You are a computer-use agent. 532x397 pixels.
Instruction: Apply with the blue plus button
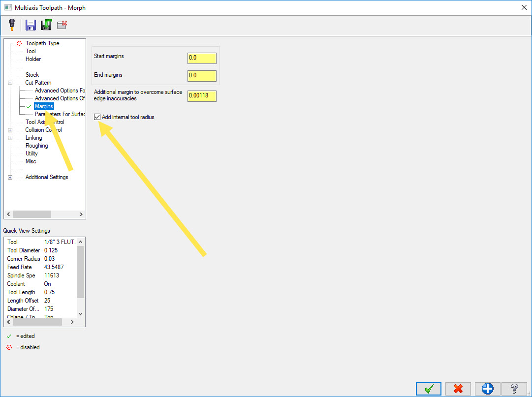point(488,389)
